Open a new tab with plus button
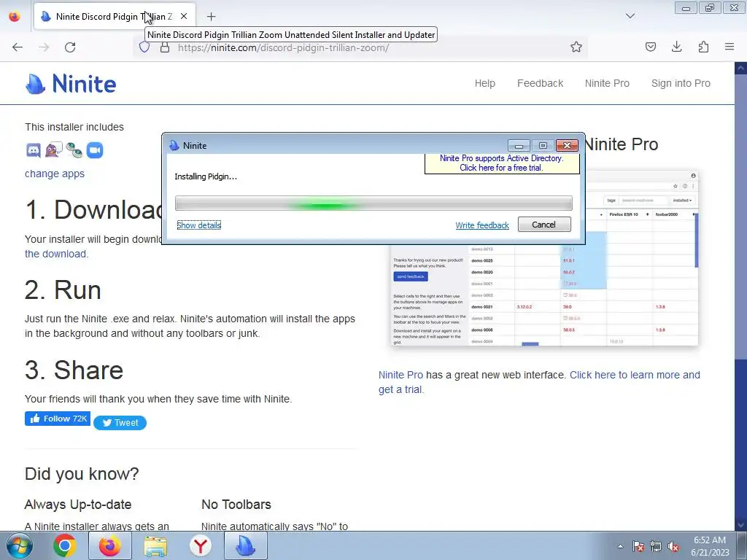The width and height of the screenshot is (747, 560). pyautogui.click(x=211, y=17)
